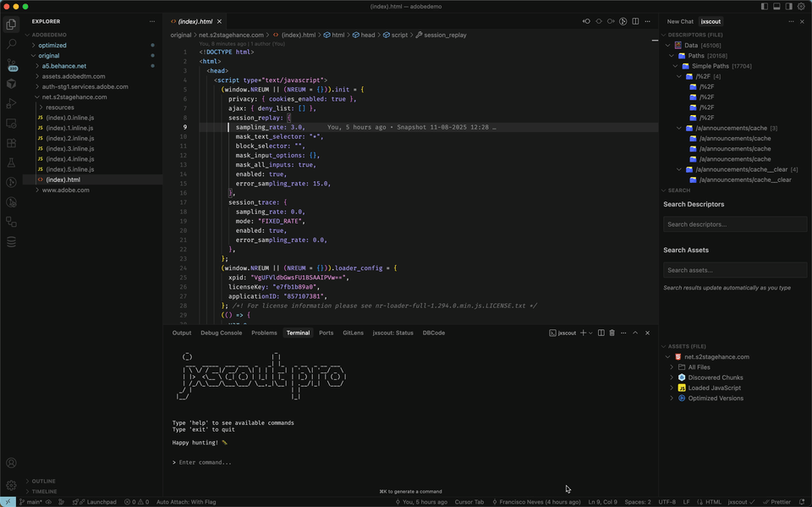Collapse the Simple Paths descriptor node
This screenshot has width=812, height=507.
pos(675,66)
